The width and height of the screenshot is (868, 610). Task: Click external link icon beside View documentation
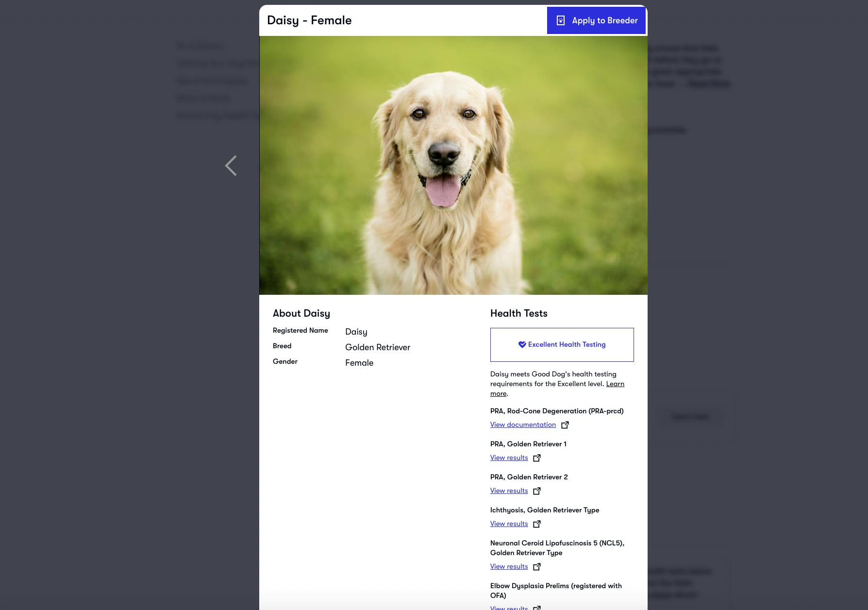click(x=565, y=425)
